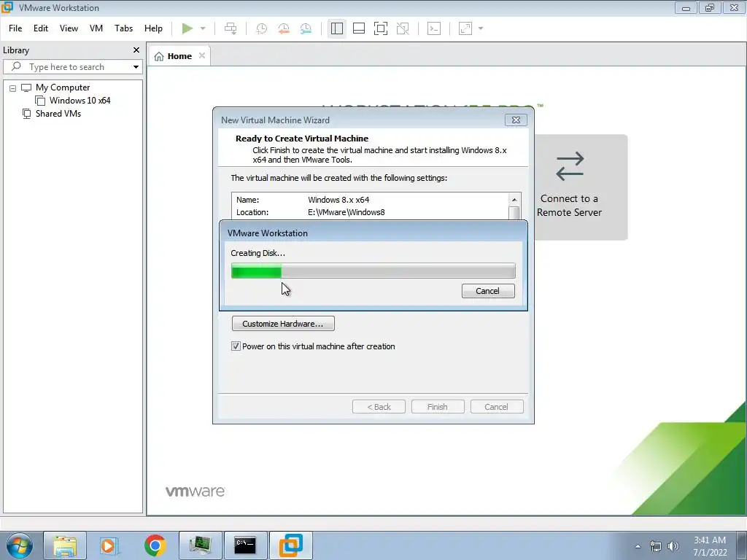Click the Back button in the wizard
The image size is (747, 560).
click(379, 407)
